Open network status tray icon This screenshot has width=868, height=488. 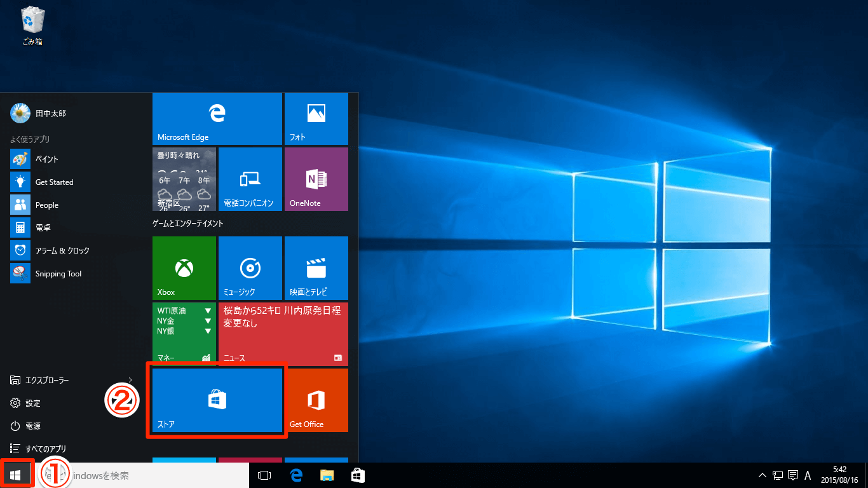778,475
